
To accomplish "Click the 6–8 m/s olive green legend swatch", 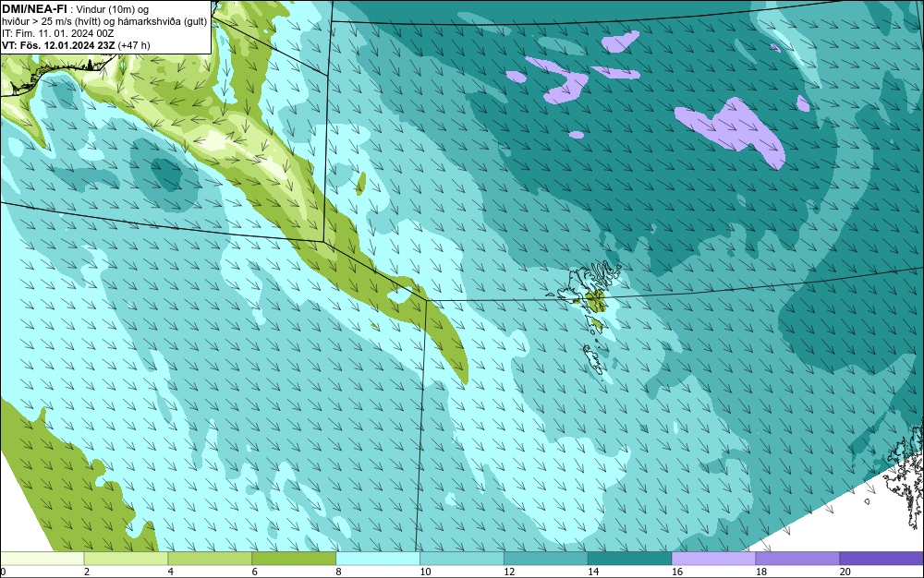I will [x=294, y=559].
